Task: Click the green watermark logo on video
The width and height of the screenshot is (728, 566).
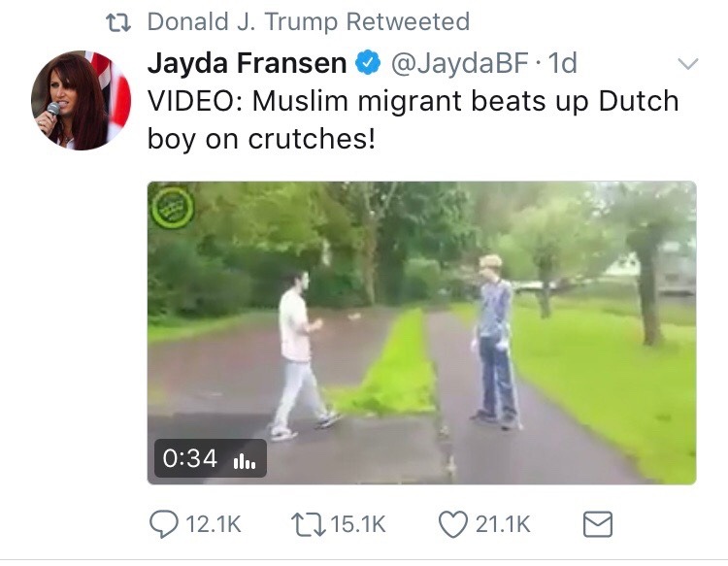Action: coord(173,207)
